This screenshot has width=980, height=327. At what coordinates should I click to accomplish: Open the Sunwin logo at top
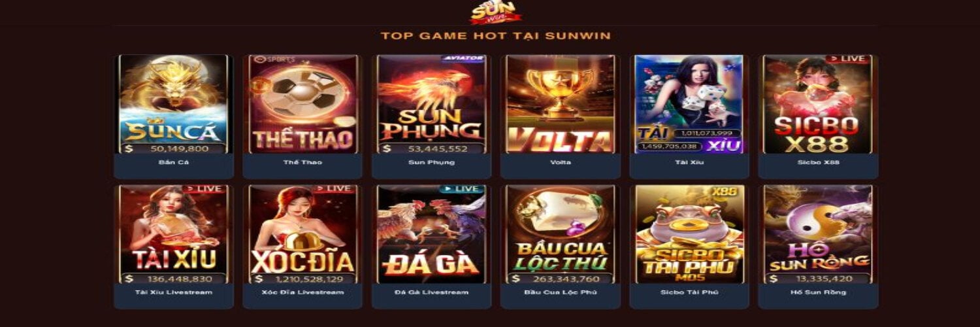[x=492, y=12]
